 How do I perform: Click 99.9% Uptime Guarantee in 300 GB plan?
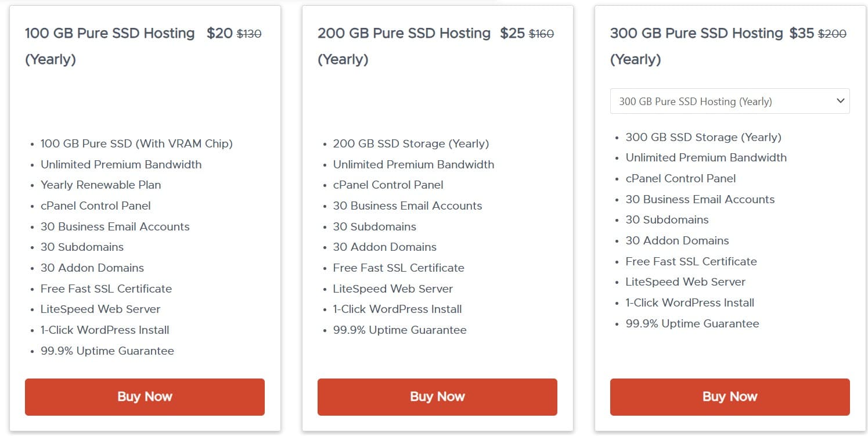tap(692, 323)
